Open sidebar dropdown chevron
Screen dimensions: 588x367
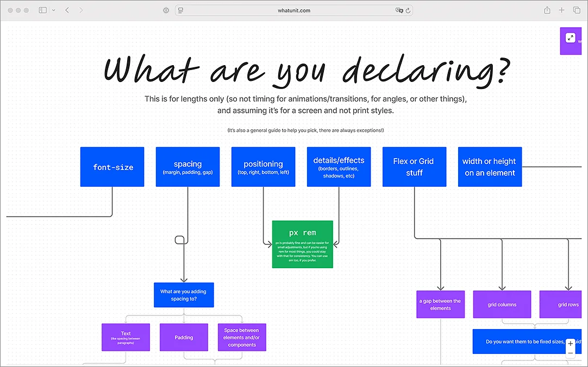tap(54, 10)
